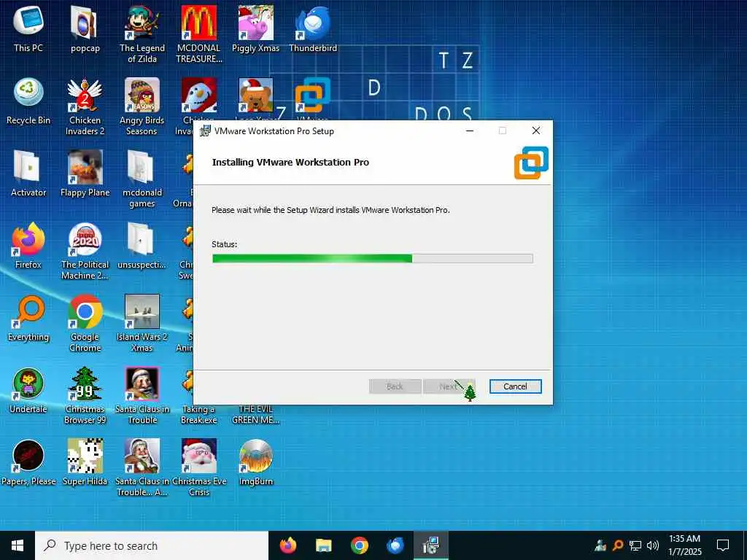Open Thunderbird desktop shortcut

click(x=313, y=28)
